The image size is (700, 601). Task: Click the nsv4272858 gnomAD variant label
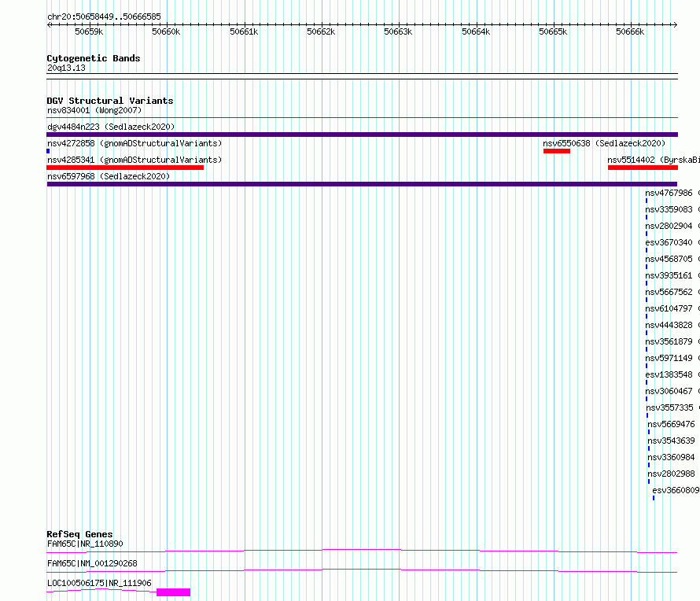tap(134, 143)
